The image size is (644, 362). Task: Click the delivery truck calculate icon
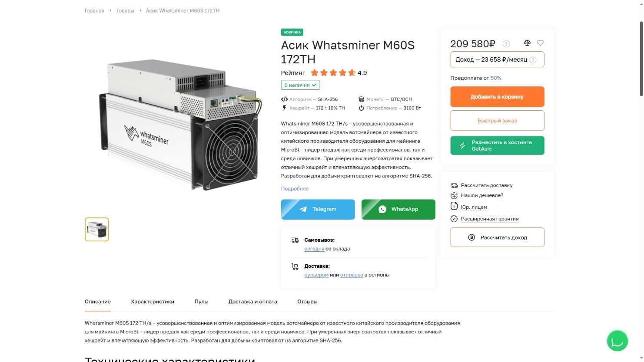point(454,185)
